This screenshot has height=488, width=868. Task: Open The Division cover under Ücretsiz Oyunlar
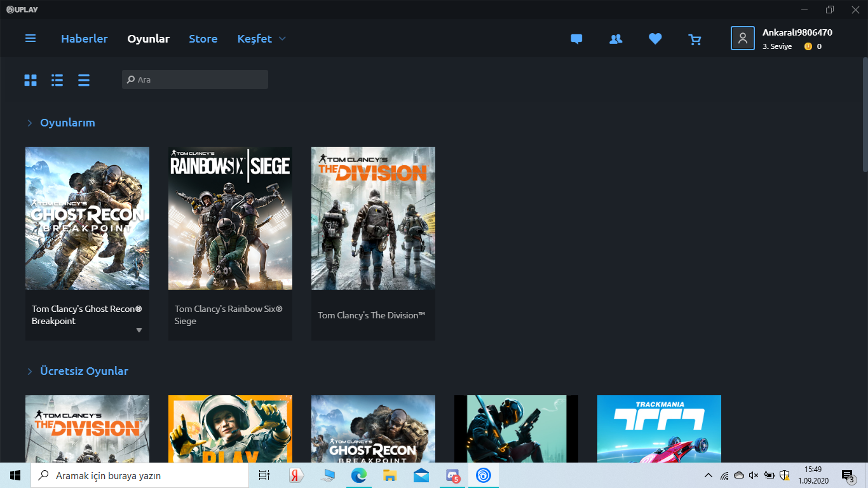click(x=87, y=429)
